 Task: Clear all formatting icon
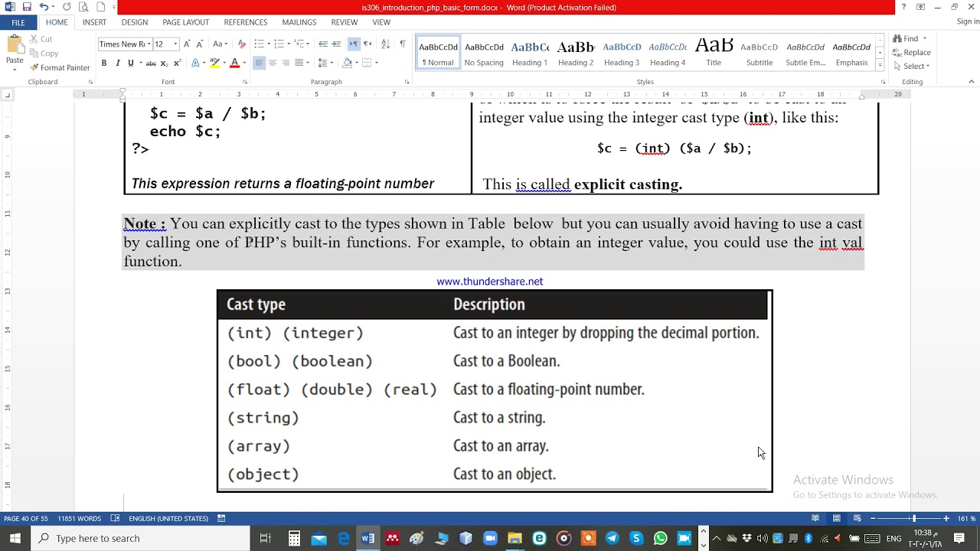coord(242,44)
